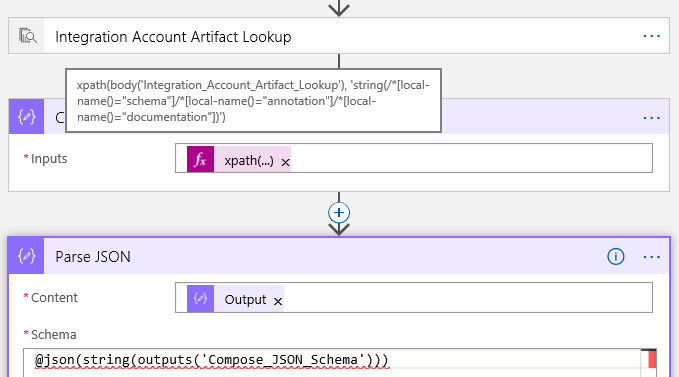
Task: Show Parse JSON info icon
Action: click(616, 257)
